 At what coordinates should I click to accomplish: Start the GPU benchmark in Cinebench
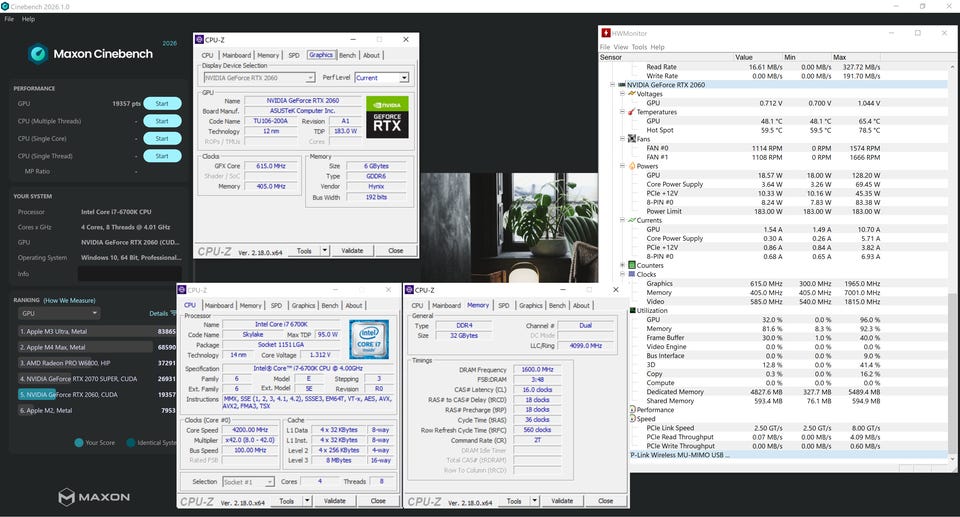(x=162, y=104)
